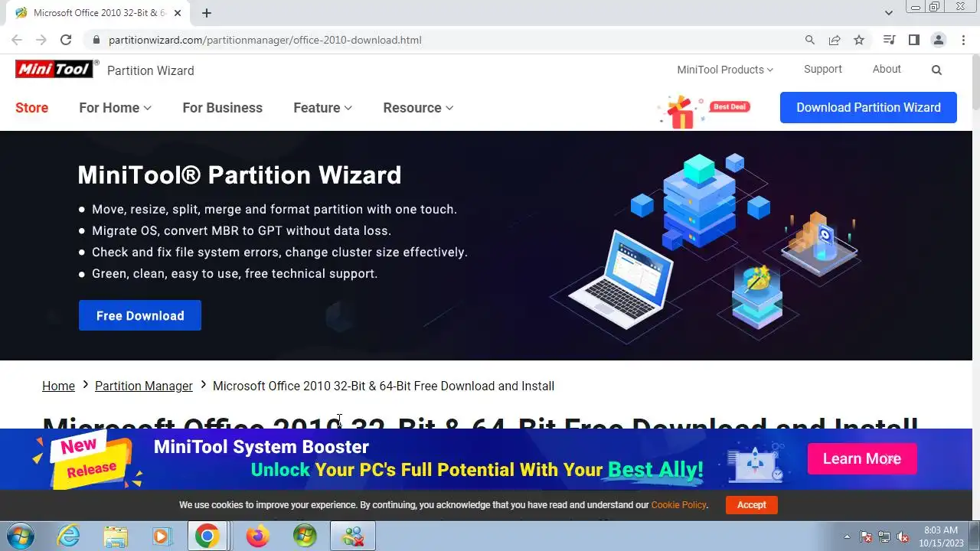Open the Support link in header
Viewport: 980px width, 551px height.
coord(822,69)
